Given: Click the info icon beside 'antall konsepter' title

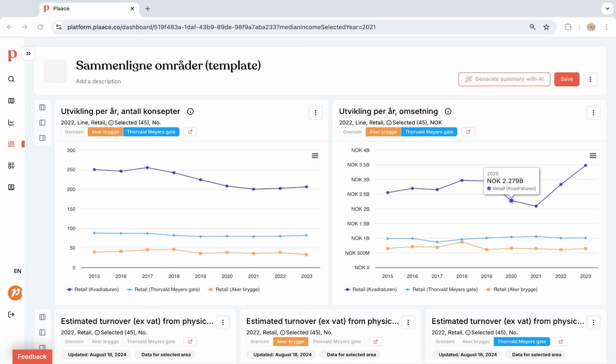Looking at the screenshot, I should pos(190,112).
